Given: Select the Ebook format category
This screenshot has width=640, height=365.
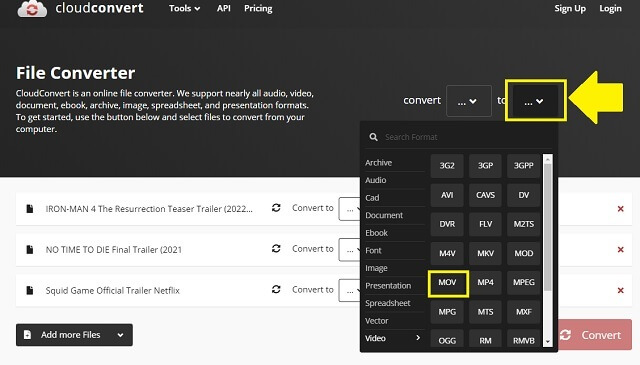Looking at the screenshot, I should coord(376,233).
